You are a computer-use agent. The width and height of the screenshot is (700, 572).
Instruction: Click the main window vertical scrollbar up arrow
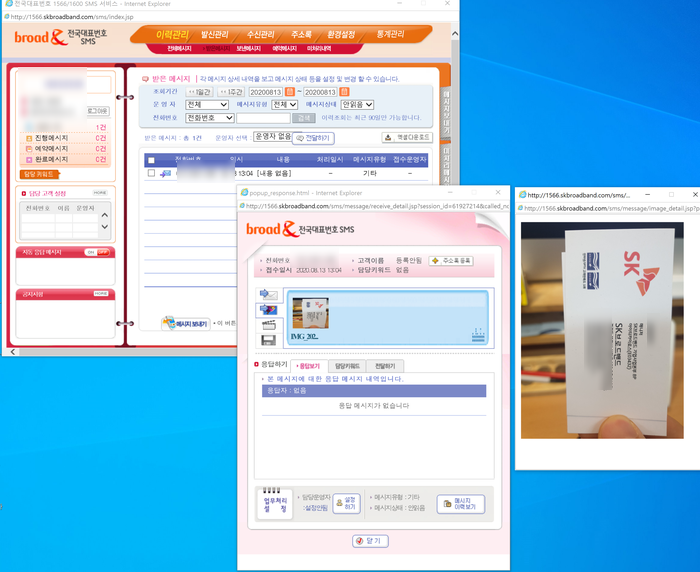click(454, 33)
